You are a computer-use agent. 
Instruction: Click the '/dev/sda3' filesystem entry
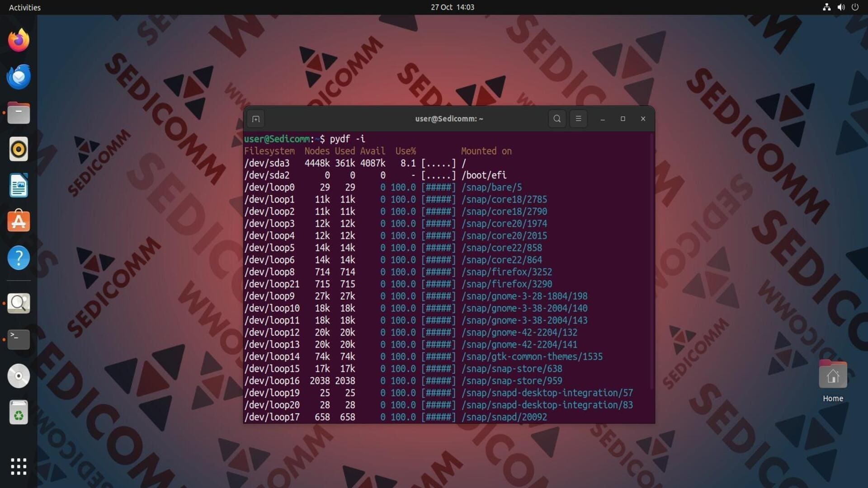click(267, 163)
